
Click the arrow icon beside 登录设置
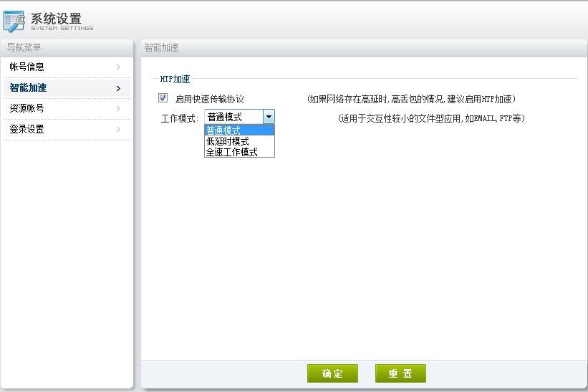point(118,130)
